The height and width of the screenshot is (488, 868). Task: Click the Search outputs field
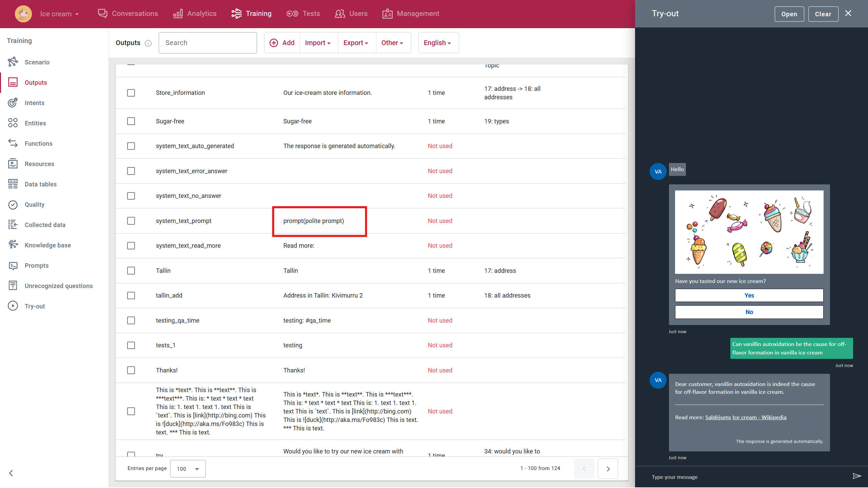[x=208, y=43]
